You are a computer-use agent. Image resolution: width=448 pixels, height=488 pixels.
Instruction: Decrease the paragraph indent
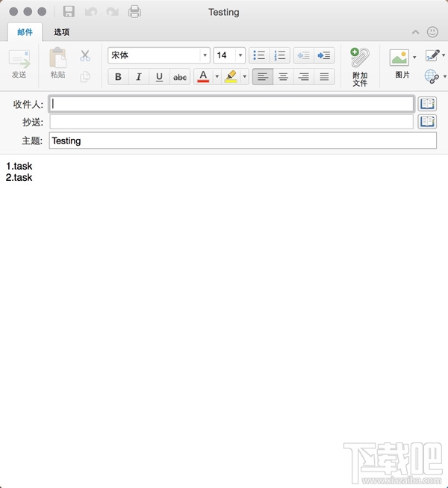click(x=304, y=55)
